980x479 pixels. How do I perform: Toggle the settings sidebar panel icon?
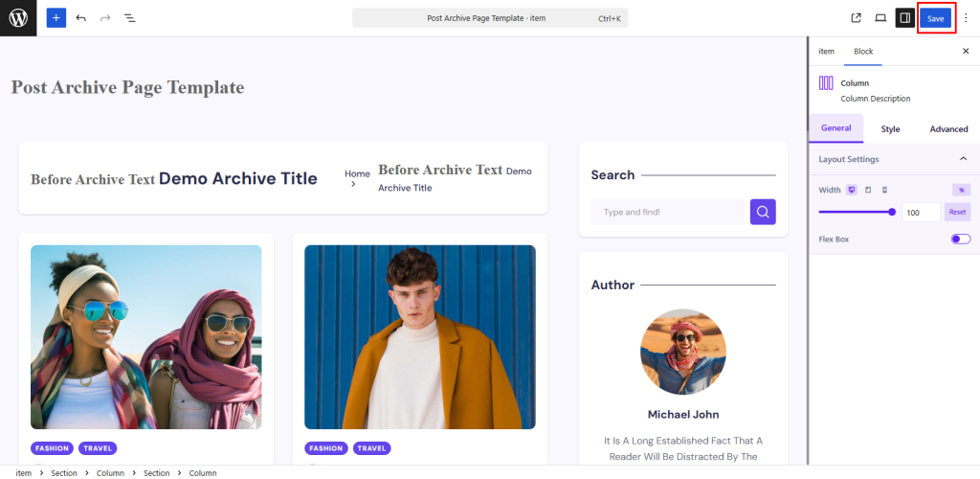click(905, 18)
